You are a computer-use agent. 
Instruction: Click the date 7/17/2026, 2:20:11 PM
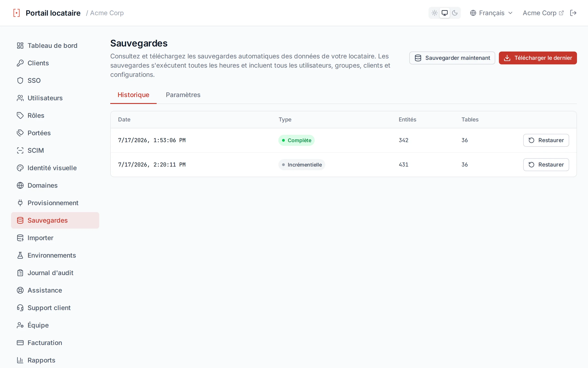click(x=152, y=164)
